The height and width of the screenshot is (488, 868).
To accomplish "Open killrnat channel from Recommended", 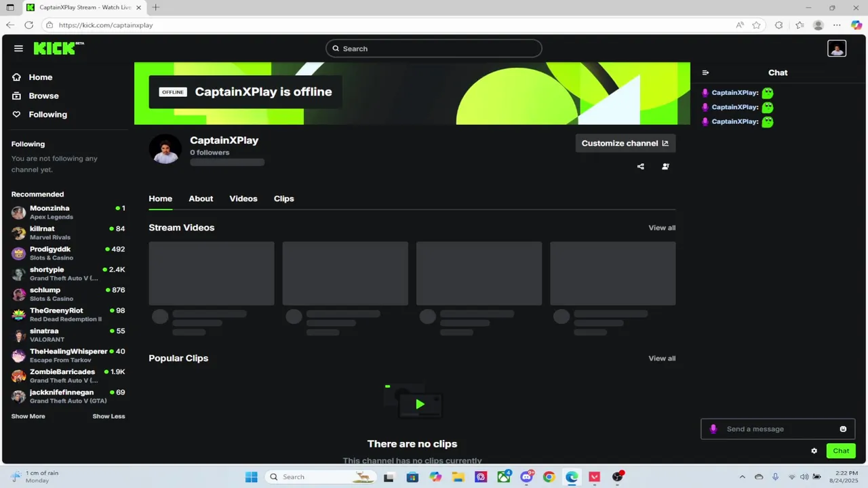I will (68, 233).
